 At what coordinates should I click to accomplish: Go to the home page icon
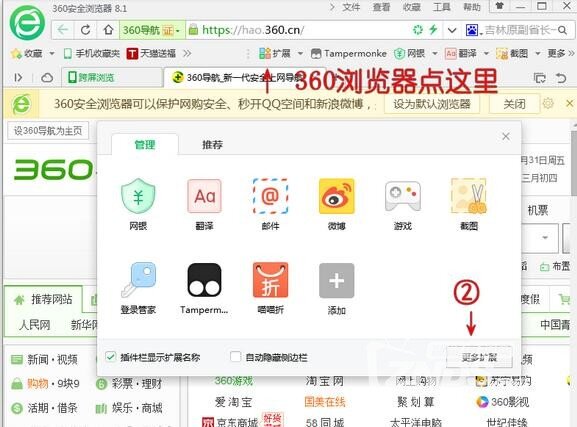pyautogui.click(x=108, y=30)
